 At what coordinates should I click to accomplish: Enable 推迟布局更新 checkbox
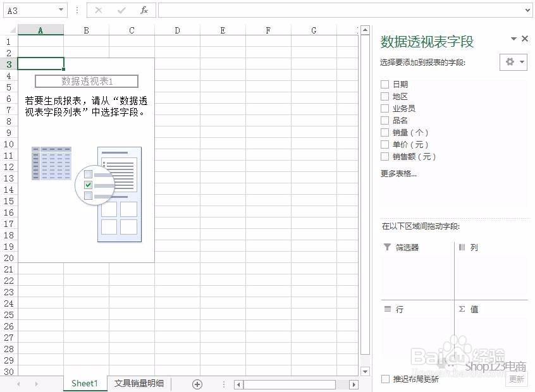pos(385,379)
